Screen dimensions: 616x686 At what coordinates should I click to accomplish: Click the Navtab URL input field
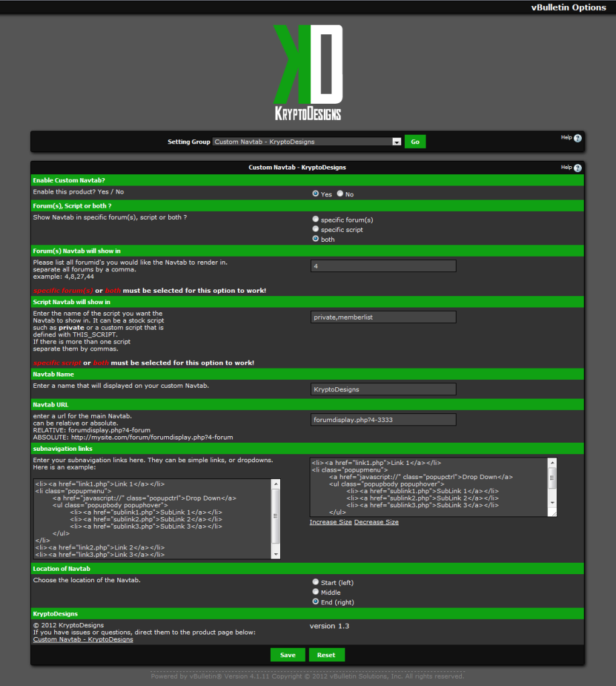[383, 419]
